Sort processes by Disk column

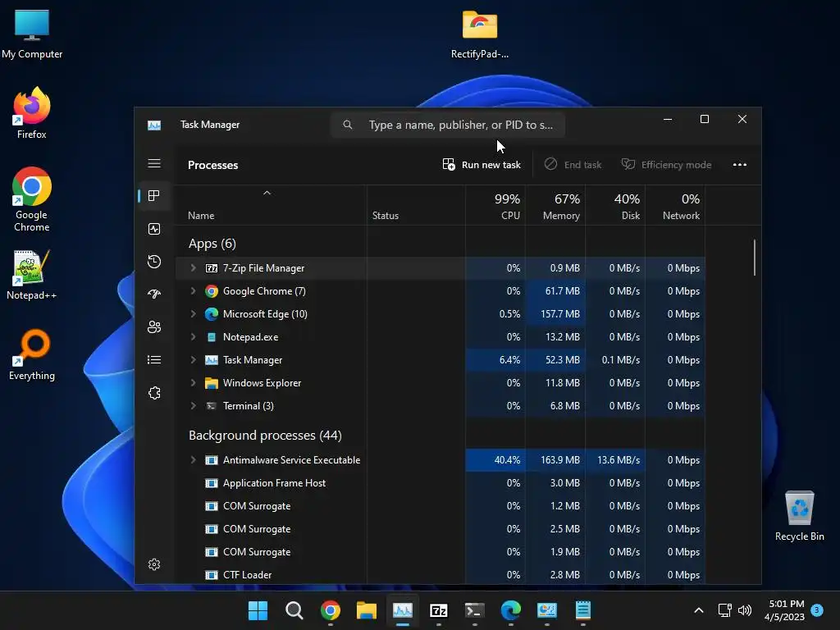click(615, 206)
